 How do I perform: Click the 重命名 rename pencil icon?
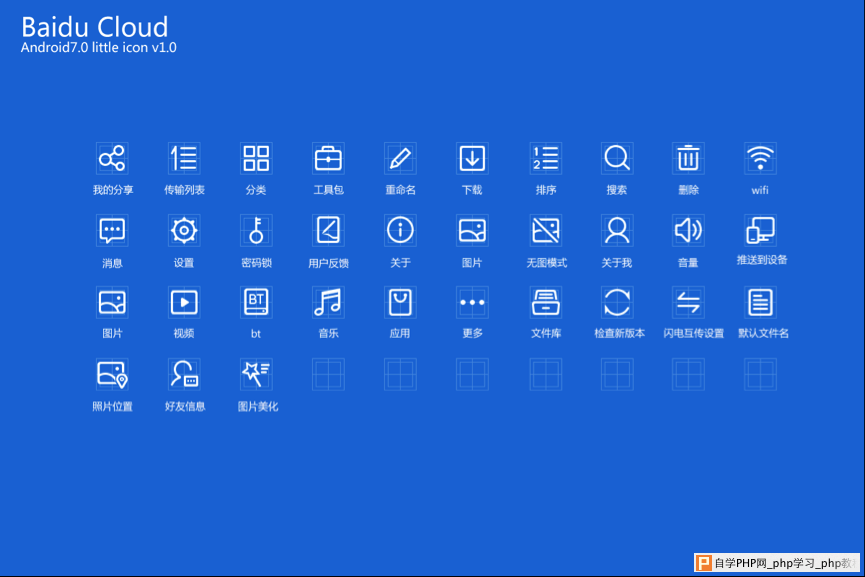pos(400,158)
